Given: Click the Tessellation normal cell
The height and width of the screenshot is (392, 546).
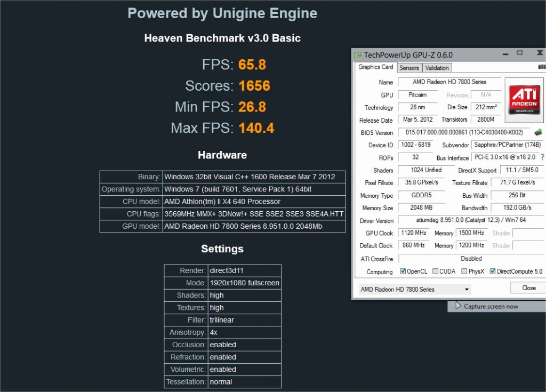Looking at the screenshot, I should (x=244, y=382).
